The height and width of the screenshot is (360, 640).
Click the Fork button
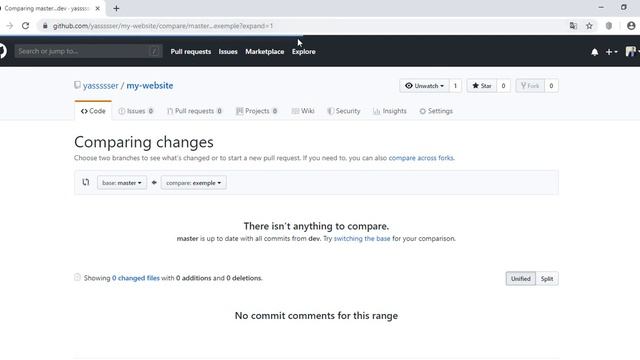click(530, 86)
